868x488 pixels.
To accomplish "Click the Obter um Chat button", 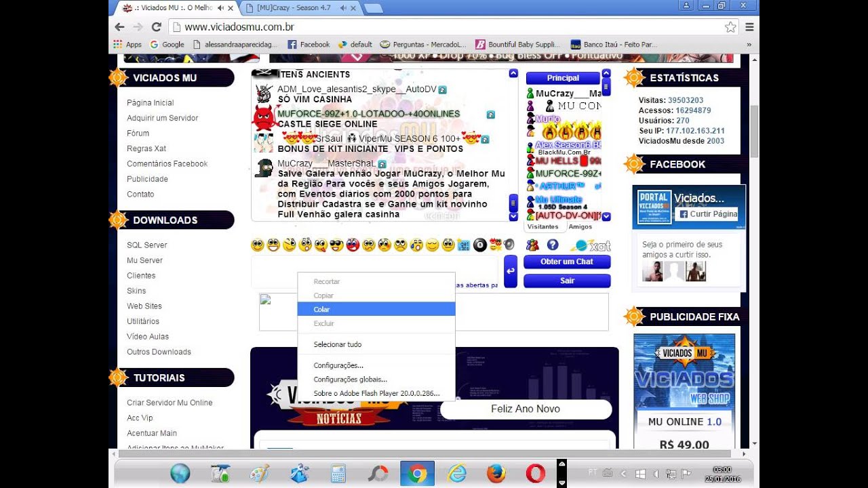I will point(567,262).
